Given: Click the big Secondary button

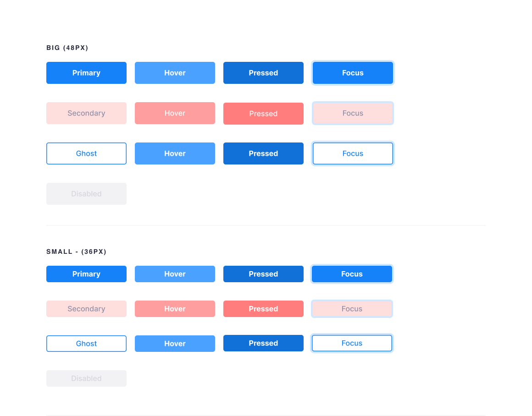Looking at the screenshot, I should (x=86, y=113).
